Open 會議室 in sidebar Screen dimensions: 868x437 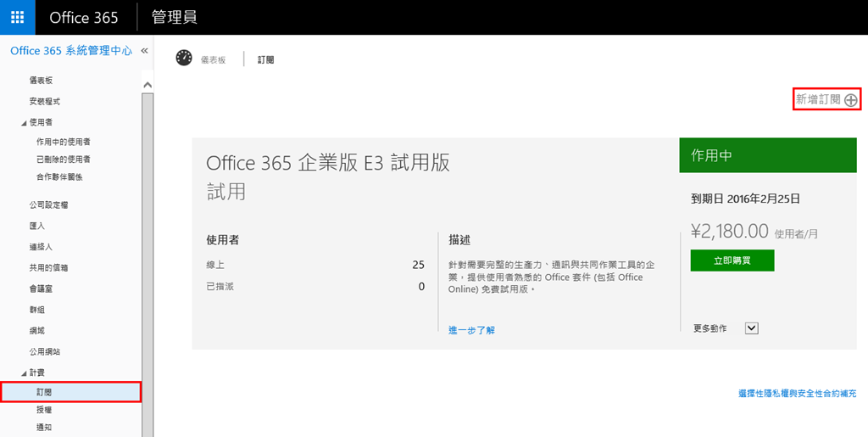tap(41, 289)
